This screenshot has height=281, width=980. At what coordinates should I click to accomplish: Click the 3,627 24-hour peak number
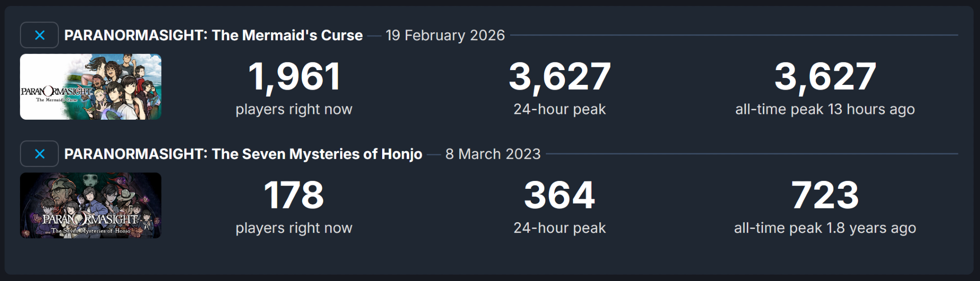point(560,77)
